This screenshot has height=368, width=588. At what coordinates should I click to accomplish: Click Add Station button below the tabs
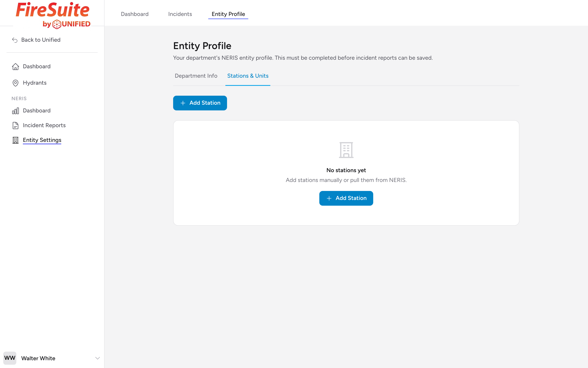pyautogui.click(x=200, y=103)
